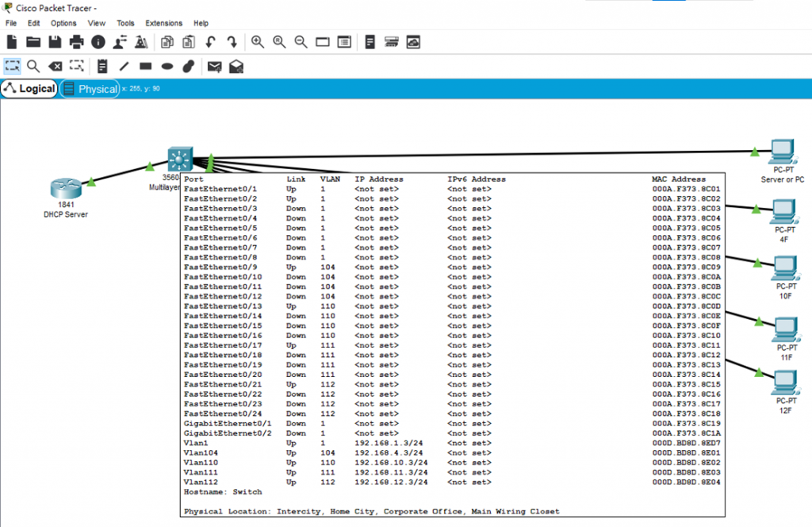This screenshot has width=812, height=527.
Task: Click the Vlan110 IP address 192.168.10.3/24
Action: coord(391,463)
